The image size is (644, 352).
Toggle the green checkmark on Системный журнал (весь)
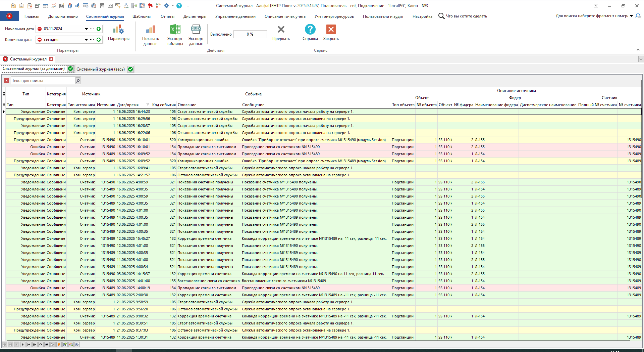pos(130,69)
